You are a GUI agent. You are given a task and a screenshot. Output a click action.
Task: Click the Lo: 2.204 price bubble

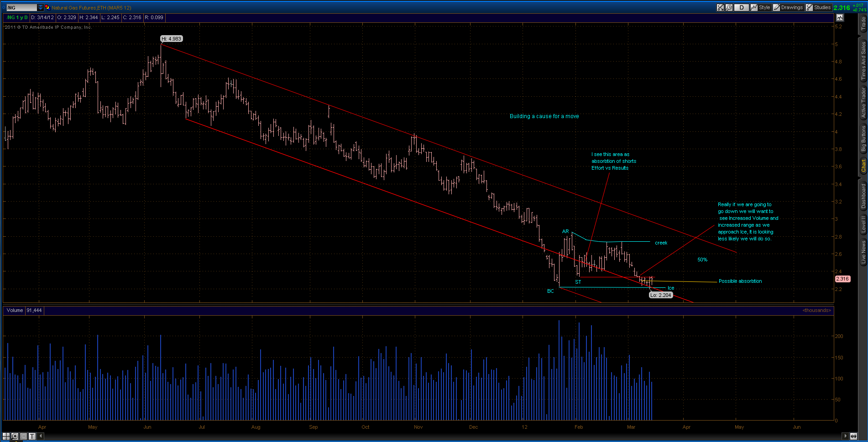pyautogui.click(x=661, y=295)
